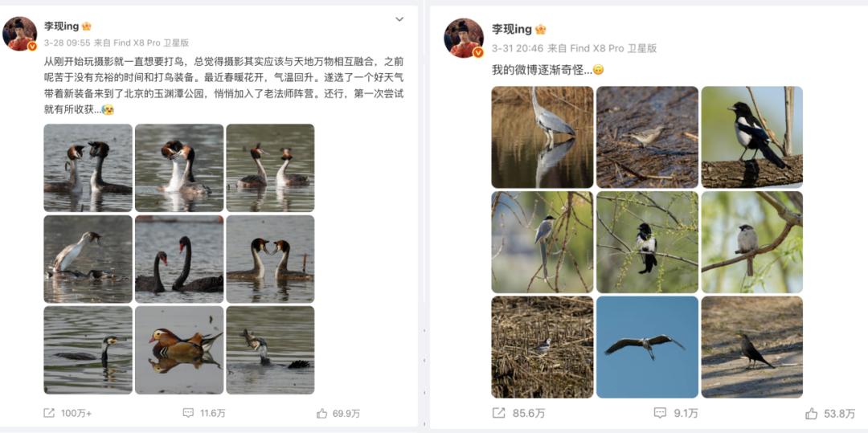Open the grebes forming a heart shape photo
868x433 pixels.
[x=270, y=259]
